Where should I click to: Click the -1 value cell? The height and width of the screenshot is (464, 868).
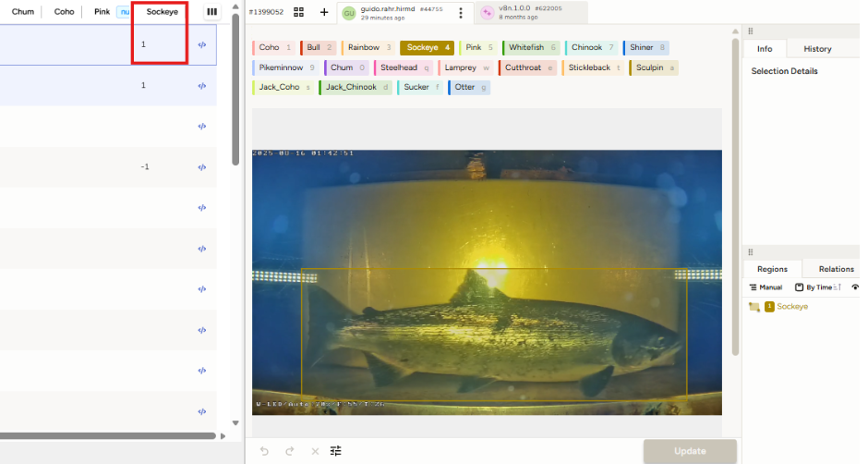click(144, 167)
